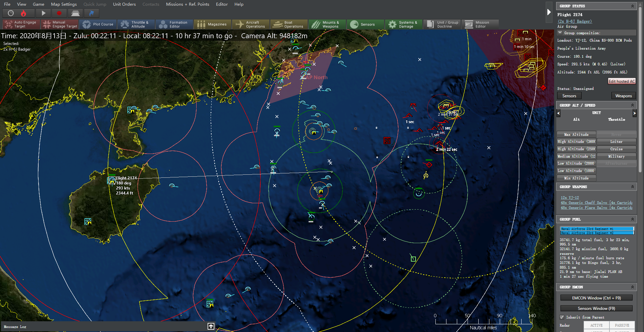Image resolution: width=644 pixels, height=332 pixels.
Task: Activate Manual Engage Target
Action: [x=59, y=24]
